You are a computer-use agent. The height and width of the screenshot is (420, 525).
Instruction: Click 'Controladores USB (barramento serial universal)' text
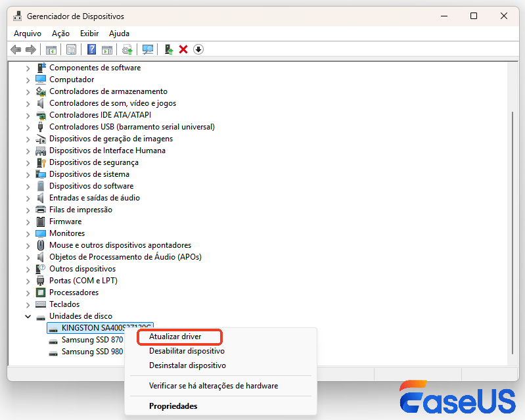(132, 127)
